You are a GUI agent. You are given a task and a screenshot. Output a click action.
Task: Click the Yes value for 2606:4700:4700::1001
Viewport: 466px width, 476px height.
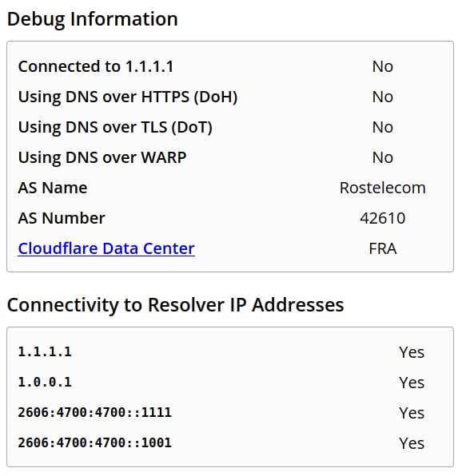(x=412, y=443)
